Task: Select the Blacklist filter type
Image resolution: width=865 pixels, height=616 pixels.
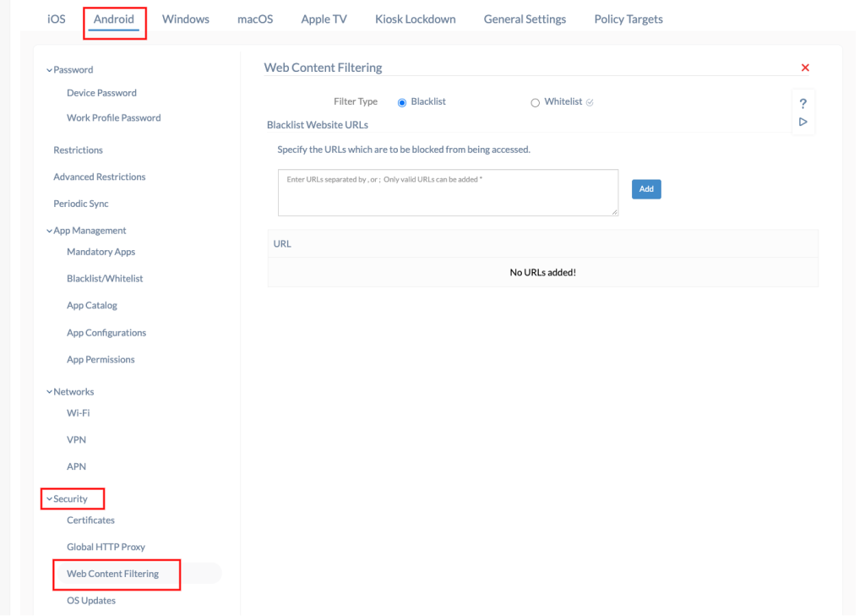Action: pyautogui.click(x=402, y=102)
